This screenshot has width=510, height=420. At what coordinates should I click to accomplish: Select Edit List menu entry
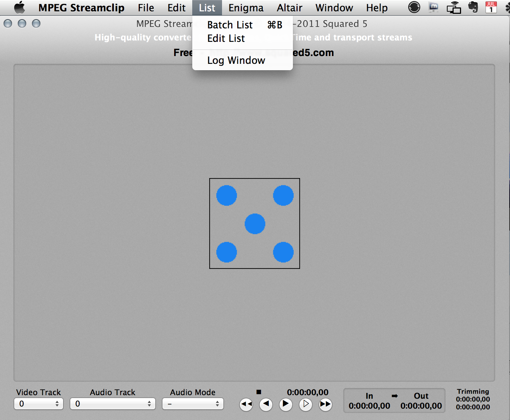pos(226,38)
